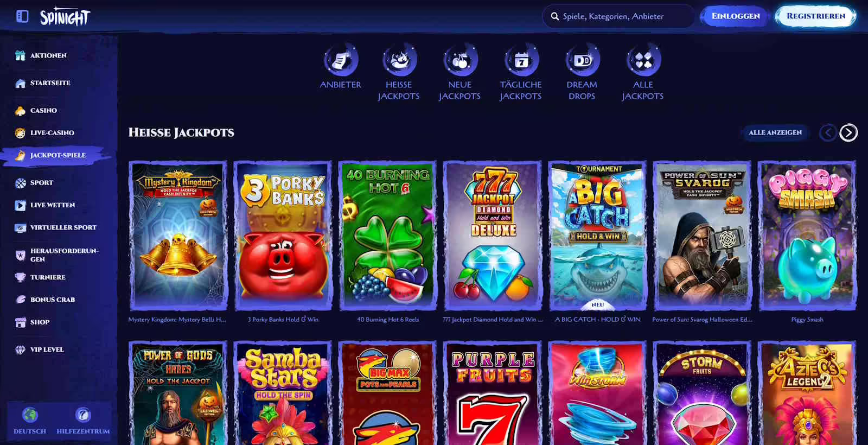Focus the game search field
The image size is (868, 445).
pyautogui.click(x=618, y=16)
